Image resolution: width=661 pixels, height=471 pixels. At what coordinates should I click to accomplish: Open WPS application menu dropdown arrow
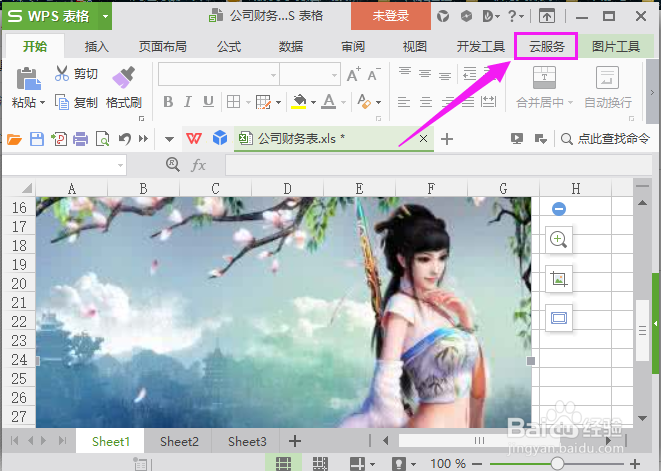(x=105, y=16)
